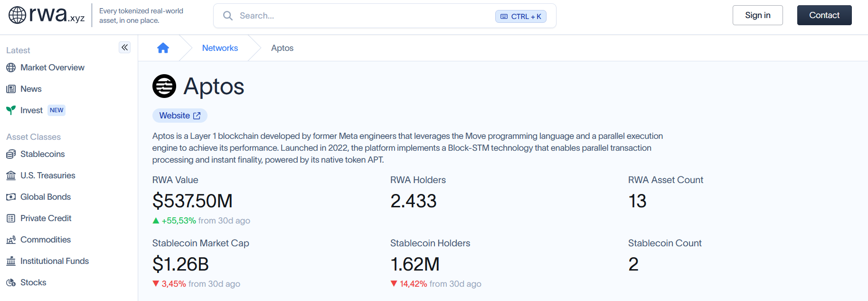Click the rwa.xyz wordmark
This screenshot has height=301, width=868.
[x=57, y=15]
